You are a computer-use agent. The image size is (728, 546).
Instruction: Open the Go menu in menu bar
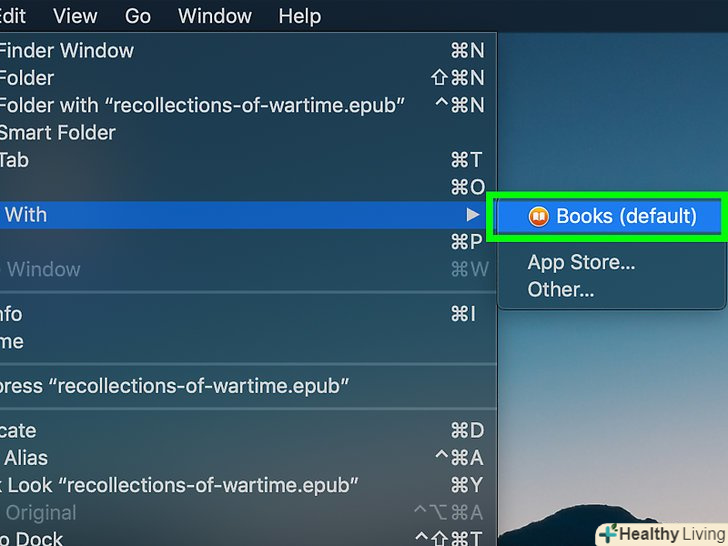tap(138, 16)
